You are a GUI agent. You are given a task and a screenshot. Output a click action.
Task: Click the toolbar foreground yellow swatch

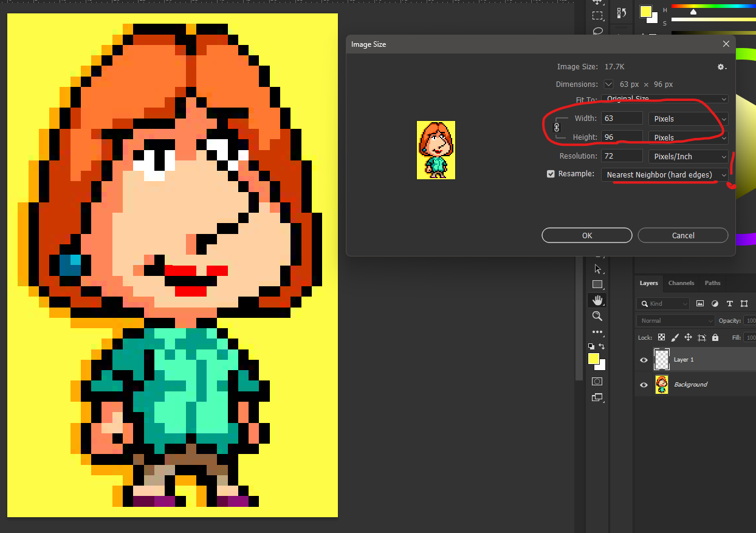(x=594, y=359)
